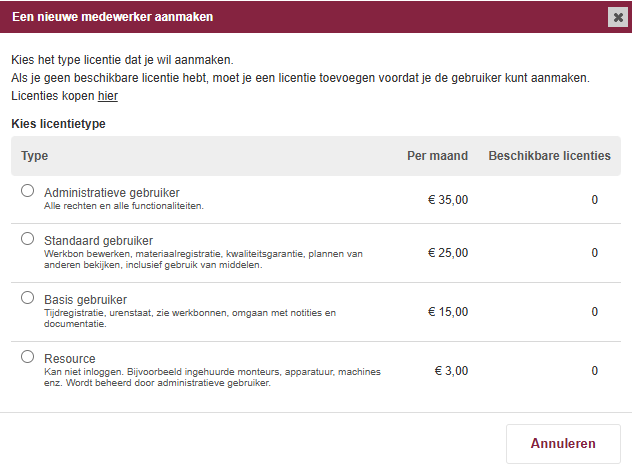
Task: Click the dialog title 'Een nieuwe medewerker aanmaken'
Action: [112, 17]
